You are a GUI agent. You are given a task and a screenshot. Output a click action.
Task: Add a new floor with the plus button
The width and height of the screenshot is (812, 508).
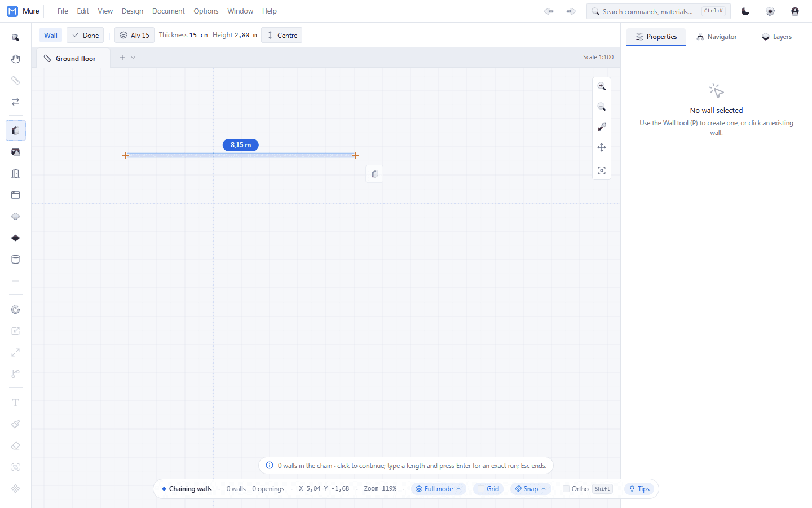(x=122, y=58)
